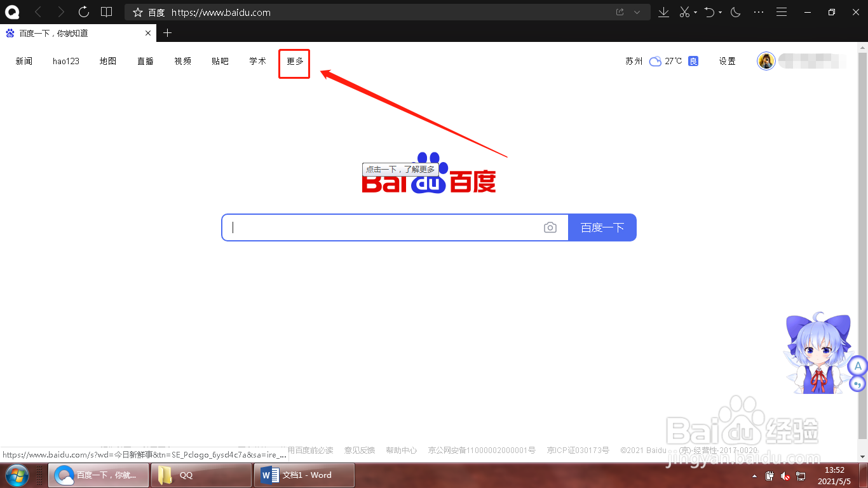Open 京ICP证030173号 footer link

pyautogui.click(x=578, y=451)
